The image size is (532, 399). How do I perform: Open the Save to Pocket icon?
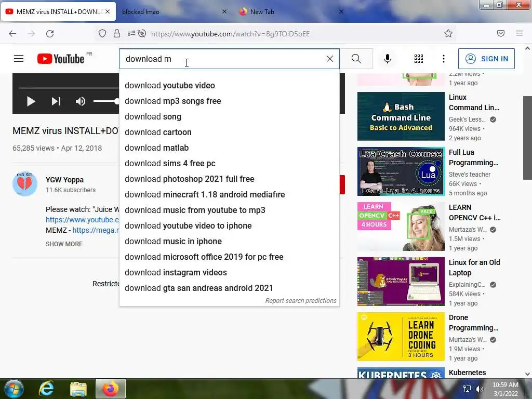pyautogui.click(x=501, y=33)
